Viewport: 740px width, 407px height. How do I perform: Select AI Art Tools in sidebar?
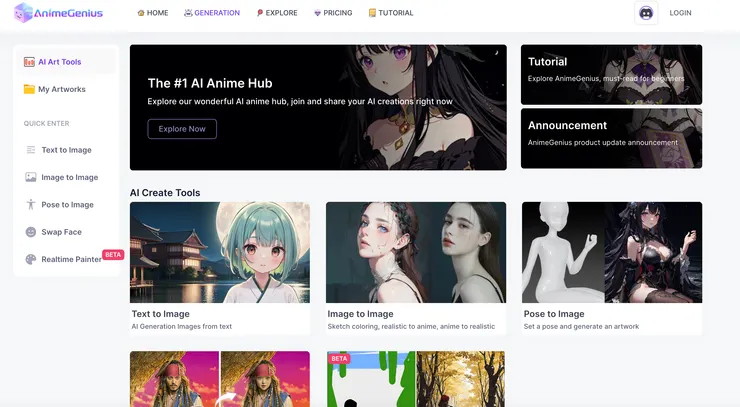tap(66, 62)
